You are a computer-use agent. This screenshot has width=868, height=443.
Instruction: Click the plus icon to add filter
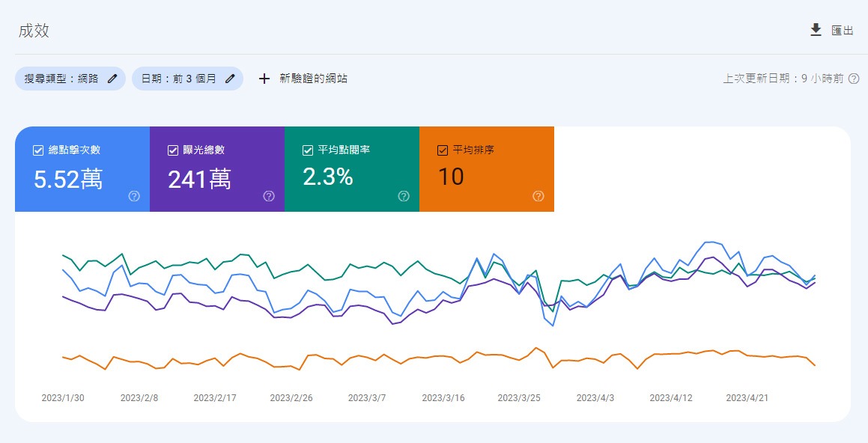coord(264,79)
